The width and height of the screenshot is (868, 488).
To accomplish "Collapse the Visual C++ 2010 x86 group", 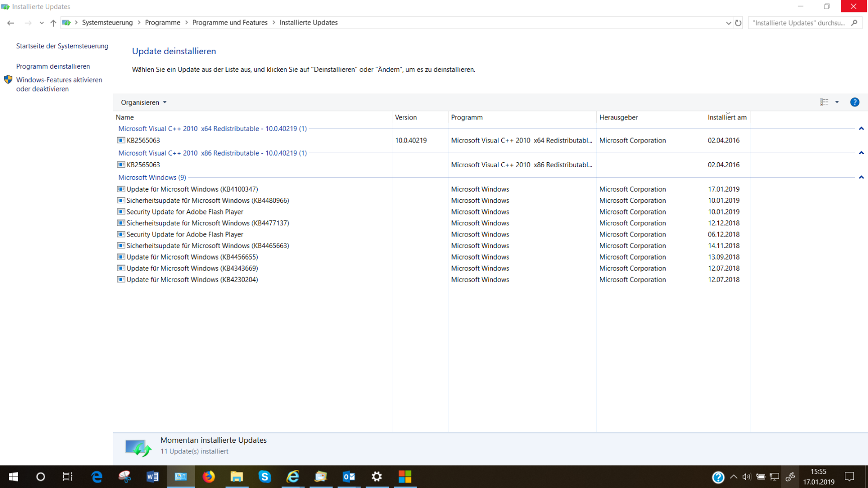I will point(861,153).
